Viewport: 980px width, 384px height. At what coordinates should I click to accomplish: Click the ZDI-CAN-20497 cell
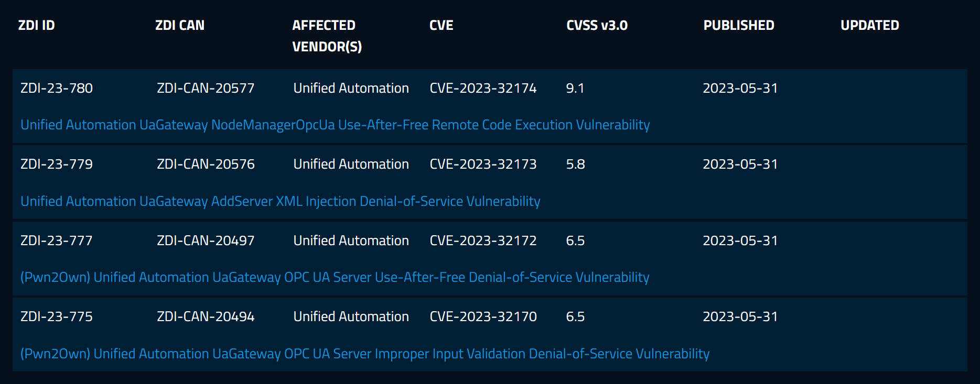pos(206,240)
